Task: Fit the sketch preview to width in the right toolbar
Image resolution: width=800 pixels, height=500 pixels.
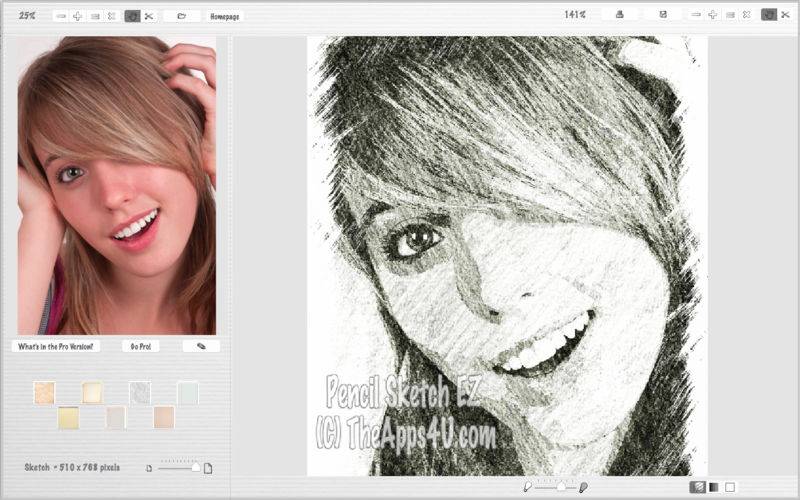Action: click(730, 15)
